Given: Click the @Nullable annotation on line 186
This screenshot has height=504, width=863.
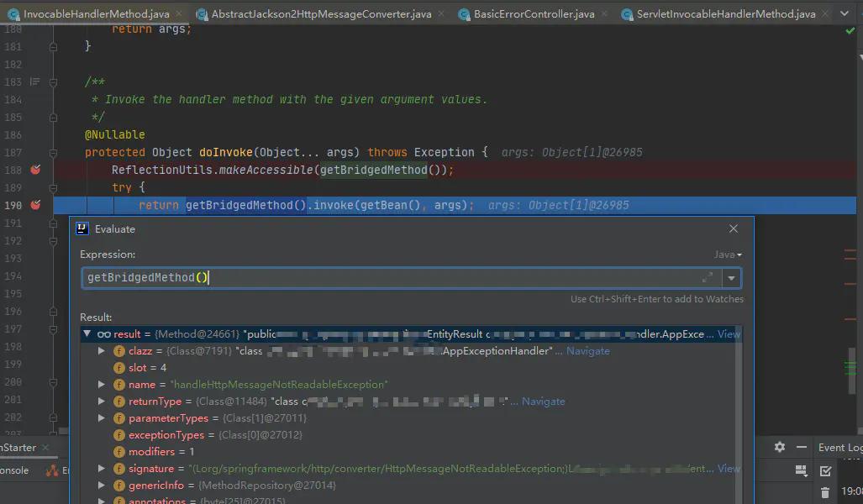Looking at the screenshot, I should click(114, 134).
